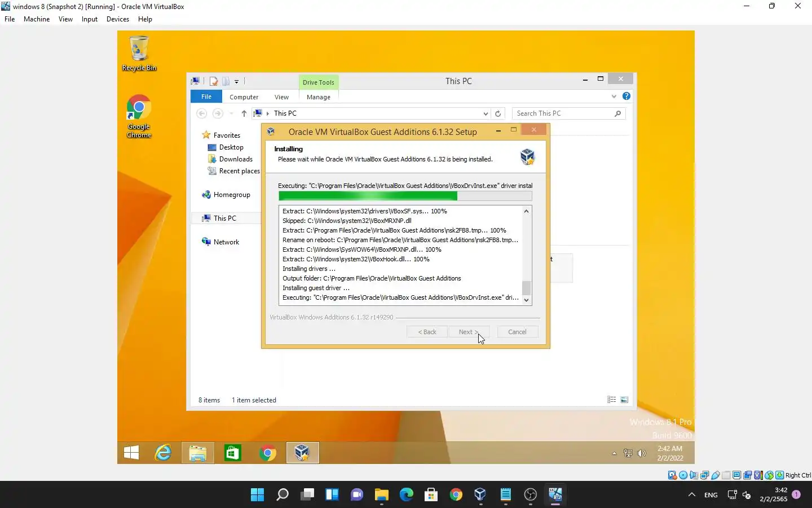Select Network in navigation pane
The image size is (812, 508).
pos(226,242)
